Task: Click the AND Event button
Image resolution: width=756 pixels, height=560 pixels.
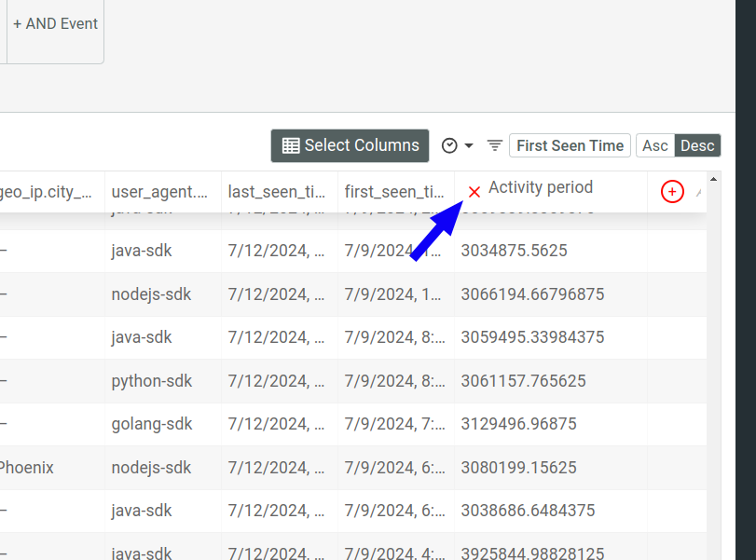Action: click(55, 23)
